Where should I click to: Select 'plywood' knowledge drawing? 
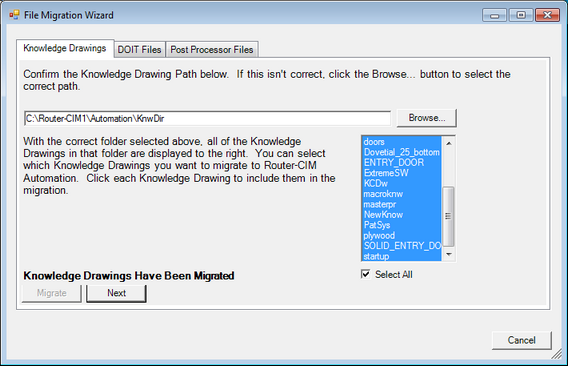click(402, 236)
